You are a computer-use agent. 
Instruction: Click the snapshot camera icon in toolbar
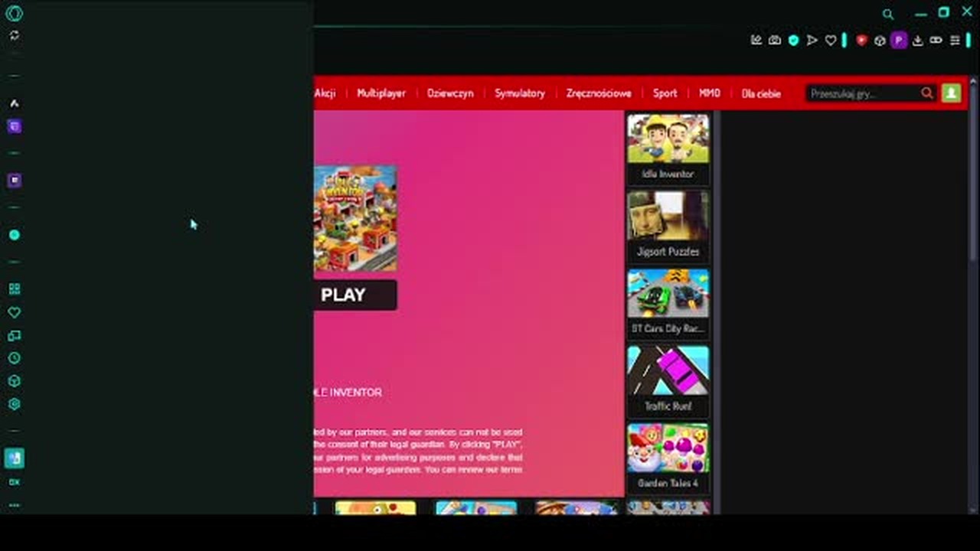click(775, 41)
